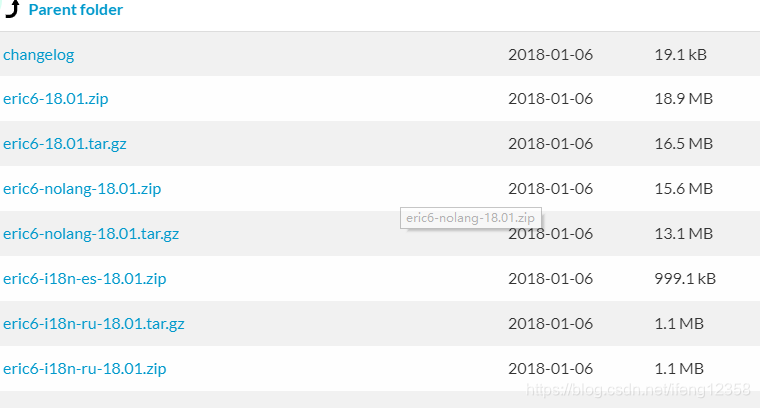Click the eric6-nolang-18.01.zip tooltip popup

pyautogui.click(x=471, y=218)
